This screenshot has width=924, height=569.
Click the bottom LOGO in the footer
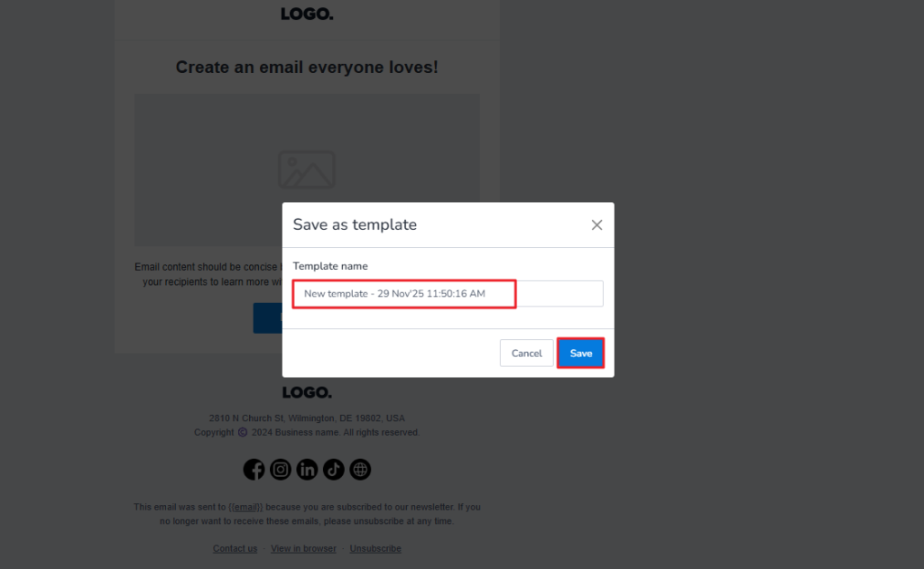click(307, 391)
